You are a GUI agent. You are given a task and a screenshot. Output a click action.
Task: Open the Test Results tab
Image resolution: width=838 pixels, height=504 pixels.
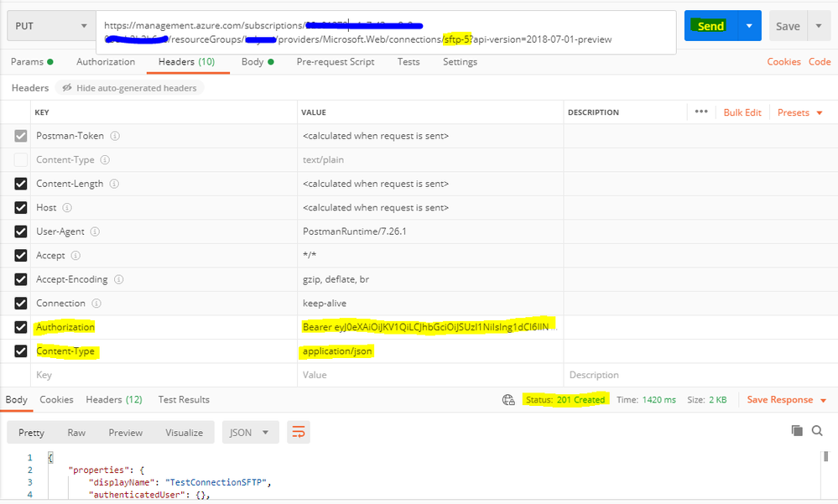184,400
